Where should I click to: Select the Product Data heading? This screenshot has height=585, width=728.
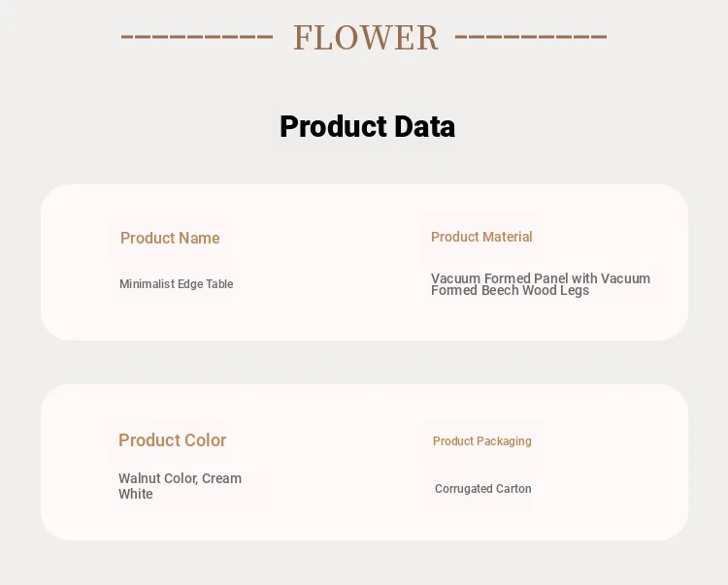coord(367,126)
